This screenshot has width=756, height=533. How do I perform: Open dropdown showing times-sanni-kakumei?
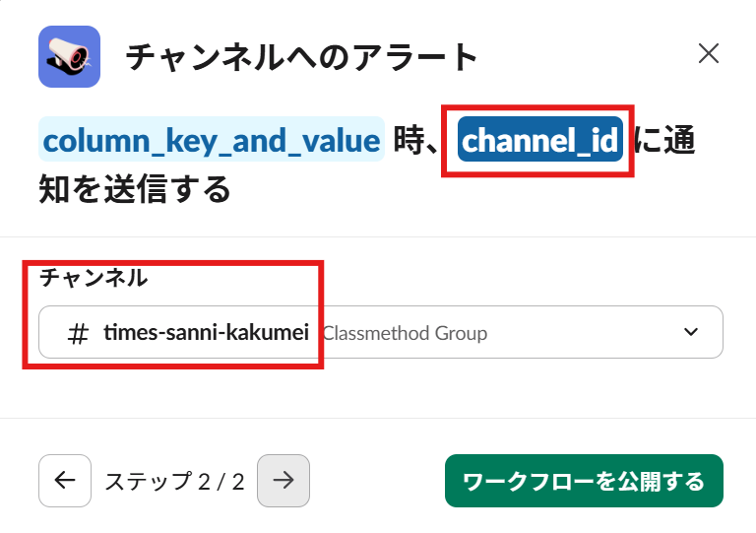(x=207, y=333)
